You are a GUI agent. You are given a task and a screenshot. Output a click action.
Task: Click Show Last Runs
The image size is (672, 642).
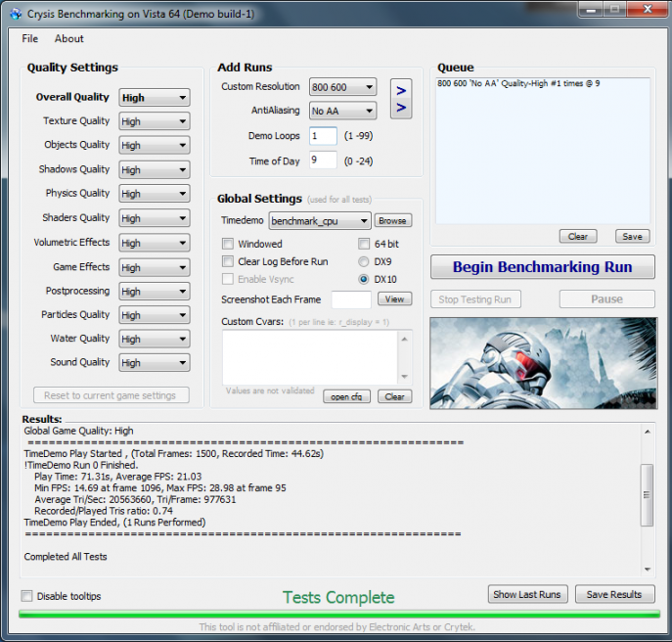click(x=527, y=594)
